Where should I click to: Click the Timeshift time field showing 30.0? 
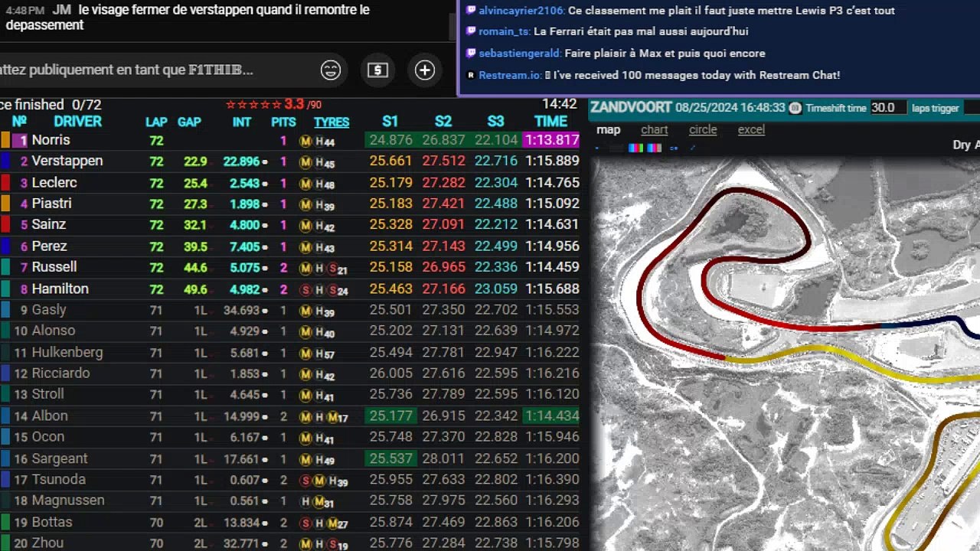tap(888, 108)
